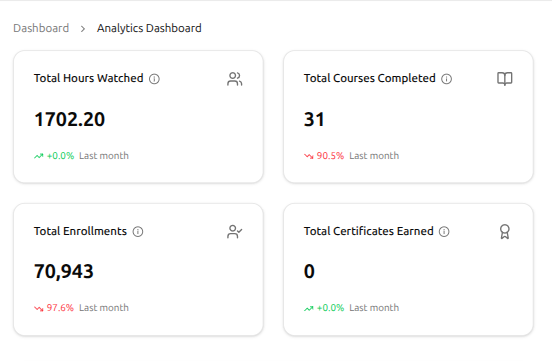Click +0.0% in Hours Watched card
Screen dimensions: 552x361
click(x=60, y=156)
